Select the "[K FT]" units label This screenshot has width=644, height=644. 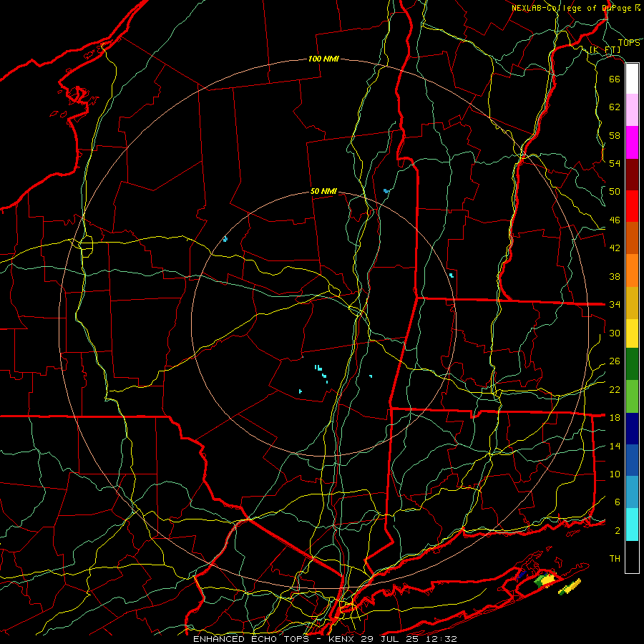point(605,50)
